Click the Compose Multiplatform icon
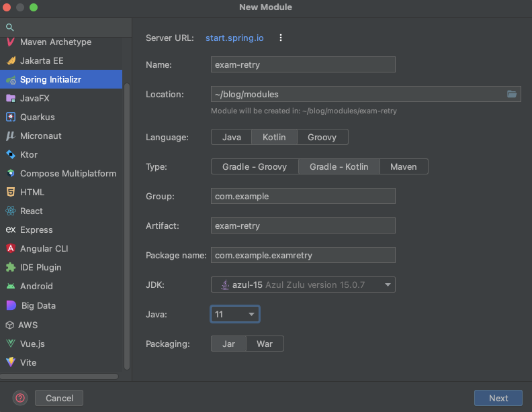Viewport: 532px width, 412px height. pos(11,174)
